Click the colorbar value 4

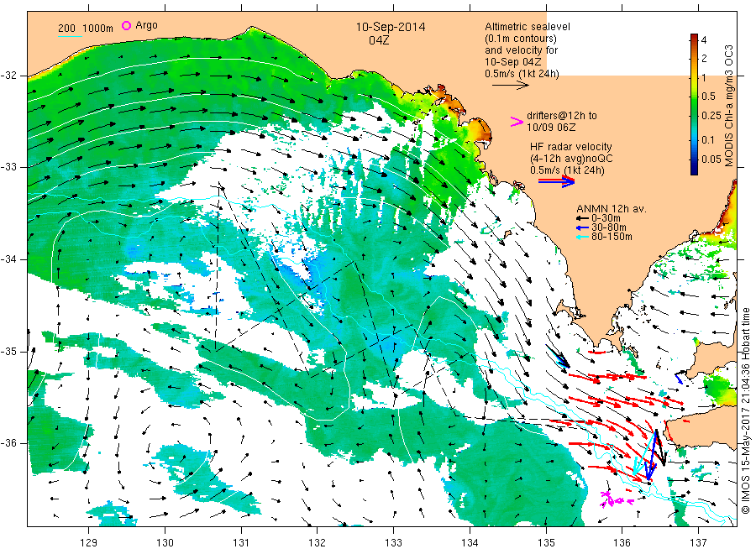704,40
